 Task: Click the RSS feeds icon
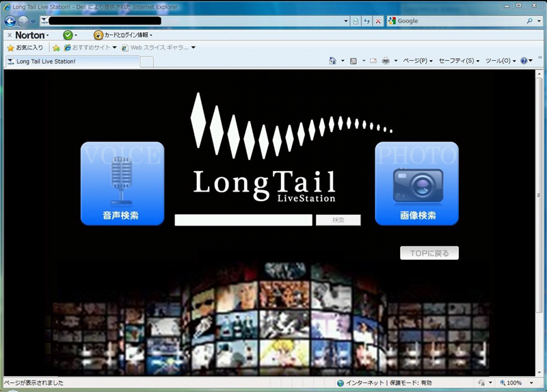353,61
